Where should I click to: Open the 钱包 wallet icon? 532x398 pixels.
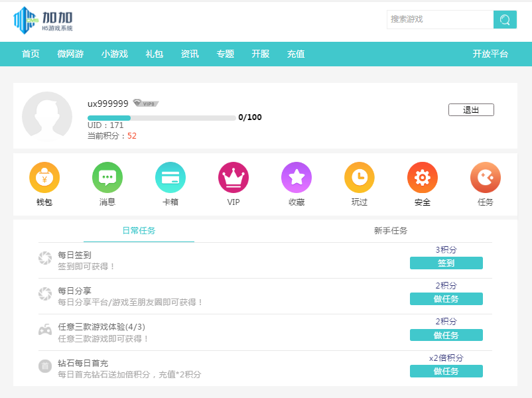coord(44,178)
